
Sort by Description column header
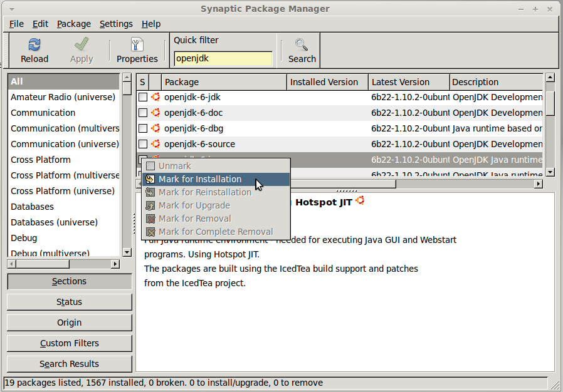tap(496, 82)
